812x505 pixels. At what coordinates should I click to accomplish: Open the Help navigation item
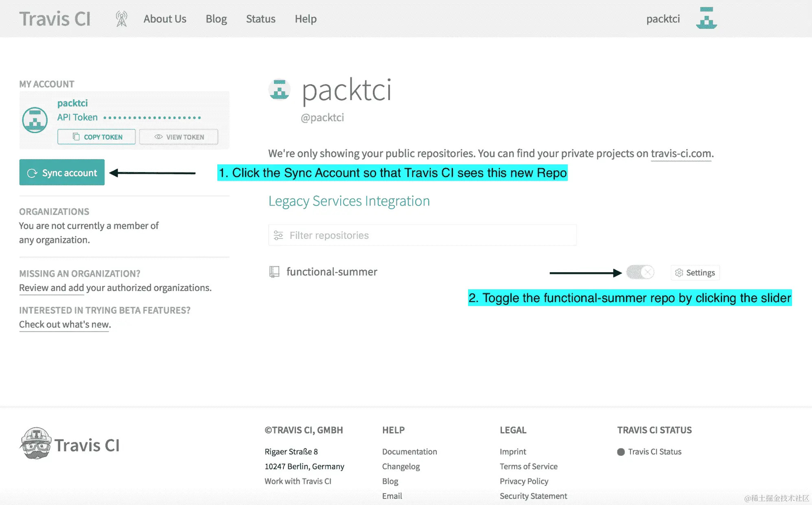click(306, 19)
